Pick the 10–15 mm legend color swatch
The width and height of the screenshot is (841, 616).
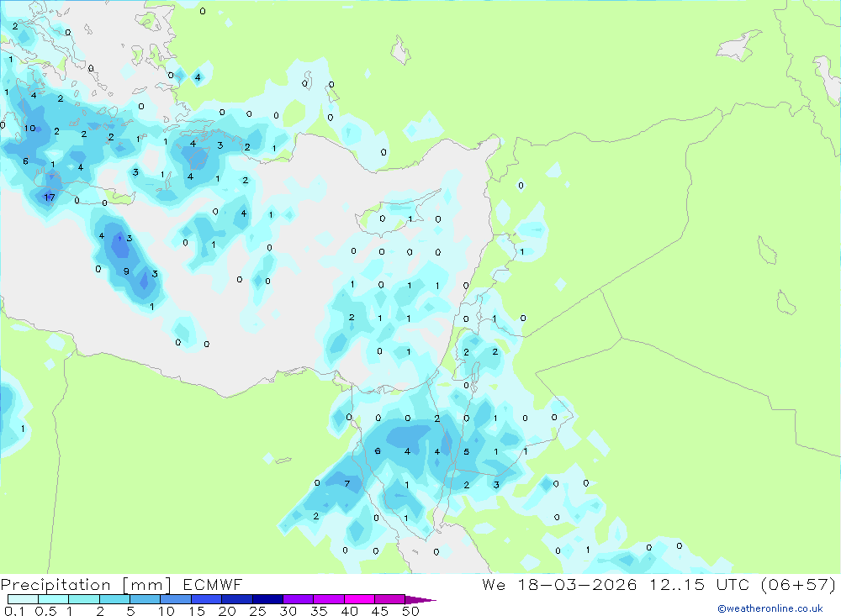(176, 599)
